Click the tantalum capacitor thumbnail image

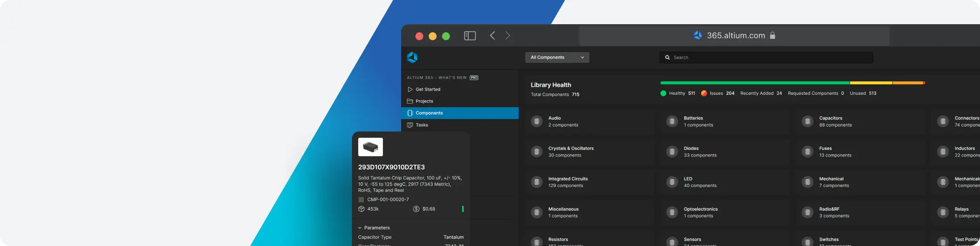370,147
